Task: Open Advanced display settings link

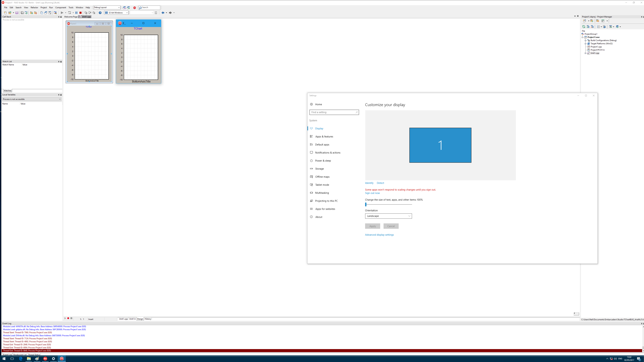Action: coord(379,235)
